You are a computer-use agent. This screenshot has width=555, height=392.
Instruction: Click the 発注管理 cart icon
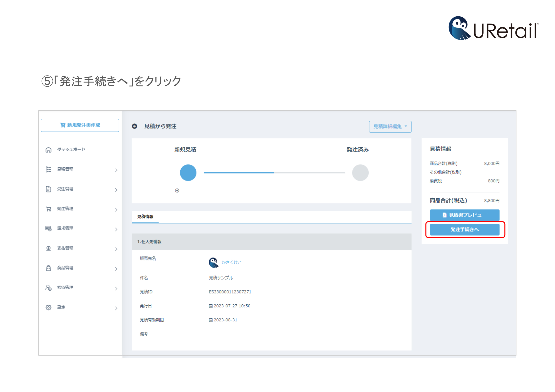pos(48,209)
